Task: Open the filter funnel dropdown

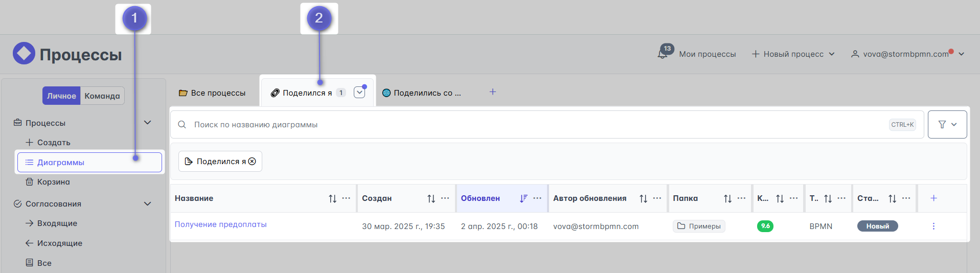Action: pyautogui.click(x=947, y=124)
